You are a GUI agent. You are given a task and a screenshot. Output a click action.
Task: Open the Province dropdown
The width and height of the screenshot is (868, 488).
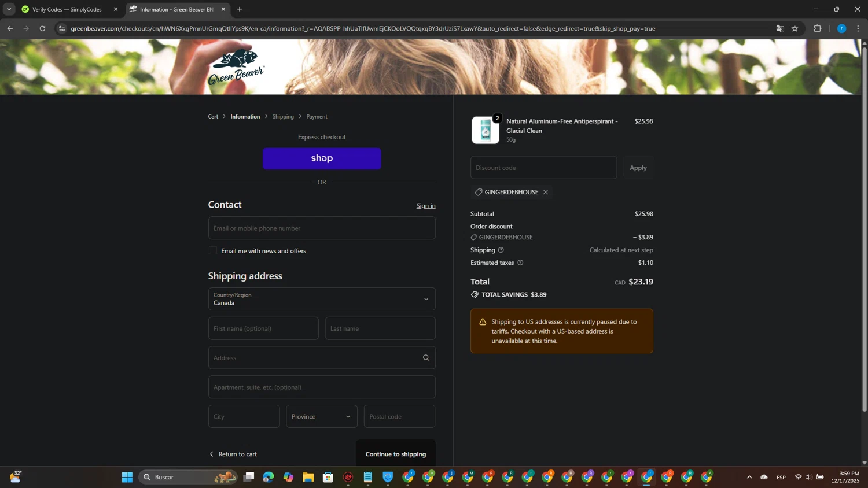[322, 416]
